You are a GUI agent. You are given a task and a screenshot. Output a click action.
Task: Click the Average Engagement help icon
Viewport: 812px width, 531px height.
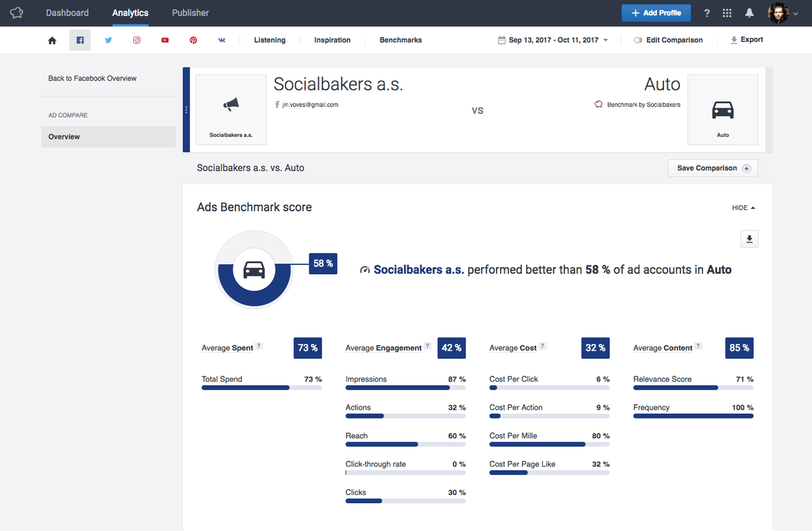tap(428, 346)
